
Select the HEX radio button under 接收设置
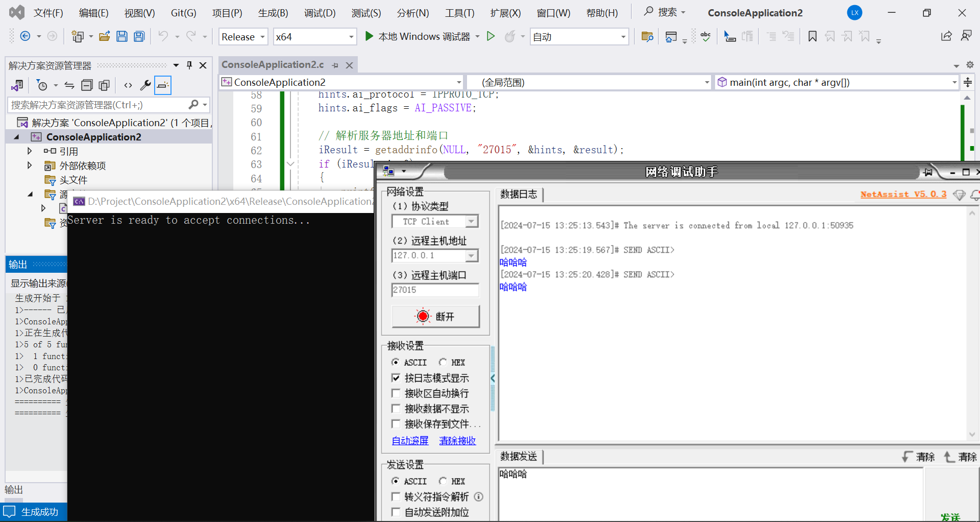(443, 362)
